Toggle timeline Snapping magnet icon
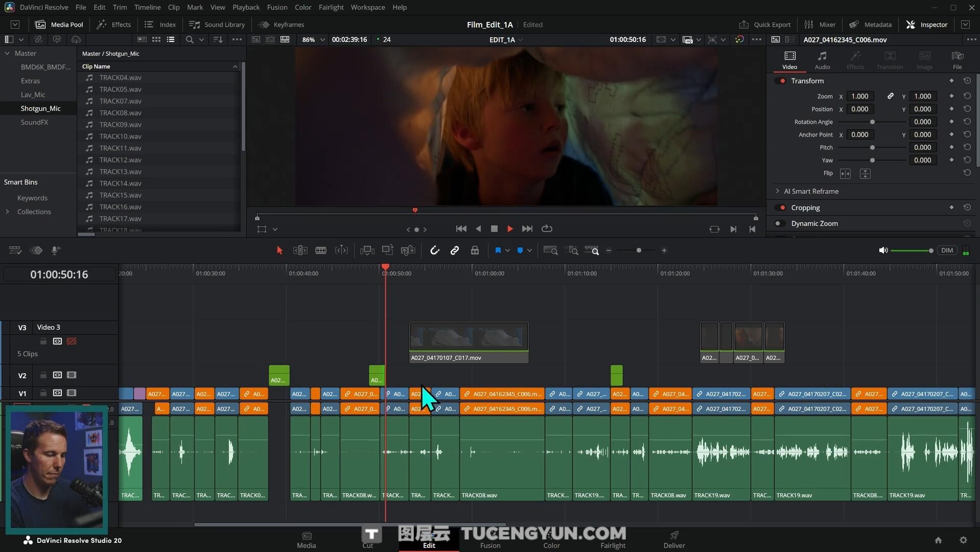This screenshot has height=552, width=980. (x=434, y=250)
